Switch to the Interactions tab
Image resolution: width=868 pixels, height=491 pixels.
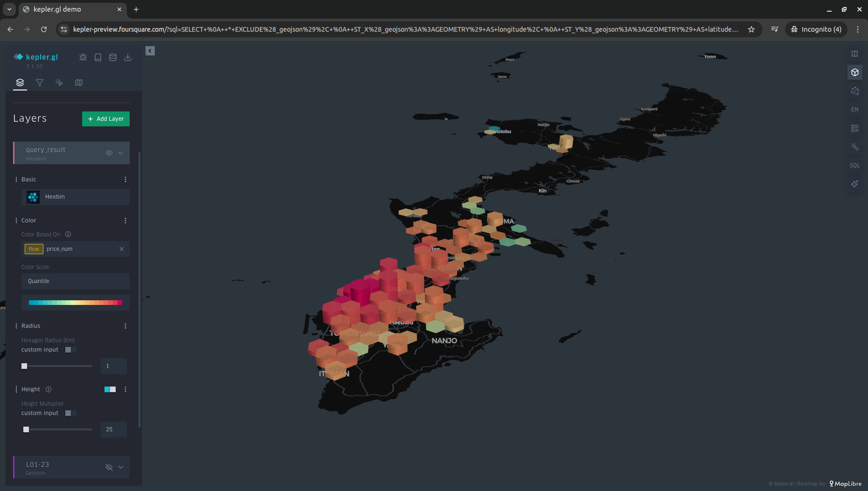[59, 83]
